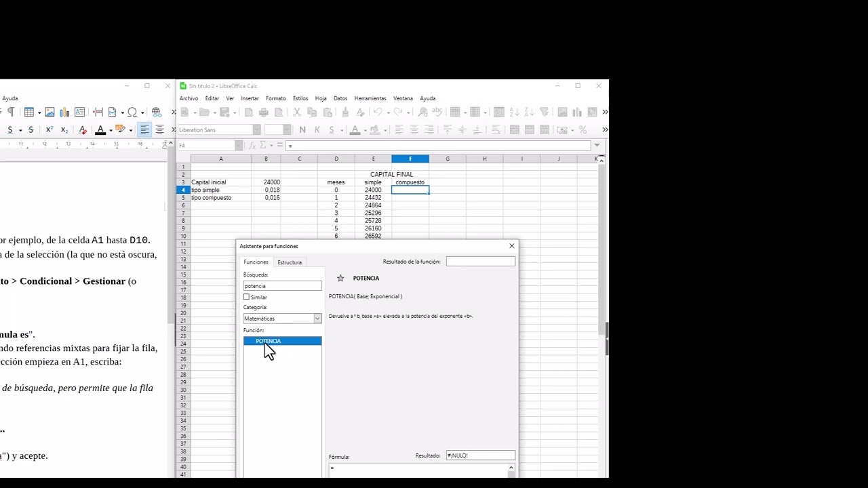Click the Cut icon in the Calc toolbar
Image resolution: width=868 pixels, height=488 pixels.
[x=296, y=112]
